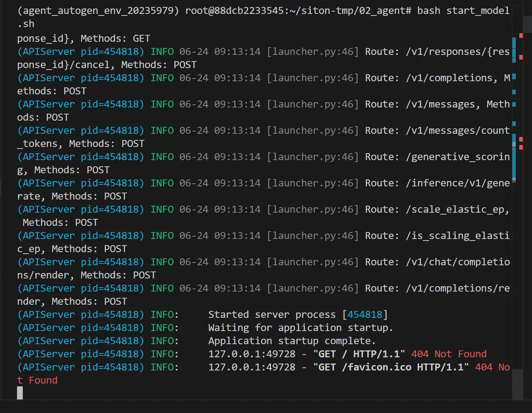Click the '/v1/messages/count' route text
Viewport: 532px width, 413px height.
point(457,130)
